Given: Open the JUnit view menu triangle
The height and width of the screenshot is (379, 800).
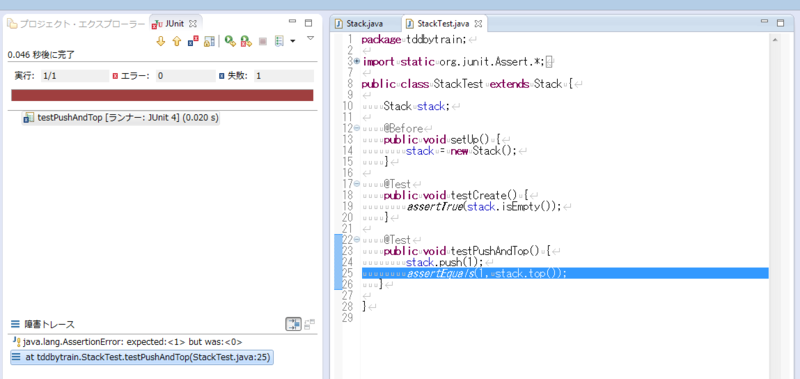Looking at the screenshot, I should [310, 38].
